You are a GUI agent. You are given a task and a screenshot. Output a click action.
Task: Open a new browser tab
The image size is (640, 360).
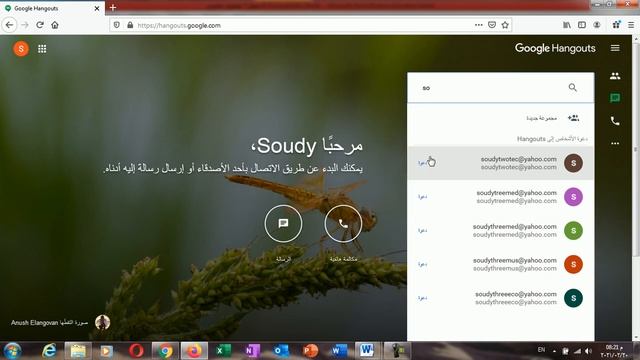(x=113, y=8)
